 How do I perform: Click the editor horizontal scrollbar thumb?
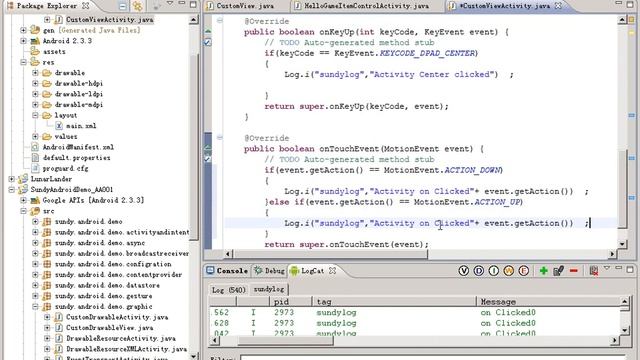330,254
